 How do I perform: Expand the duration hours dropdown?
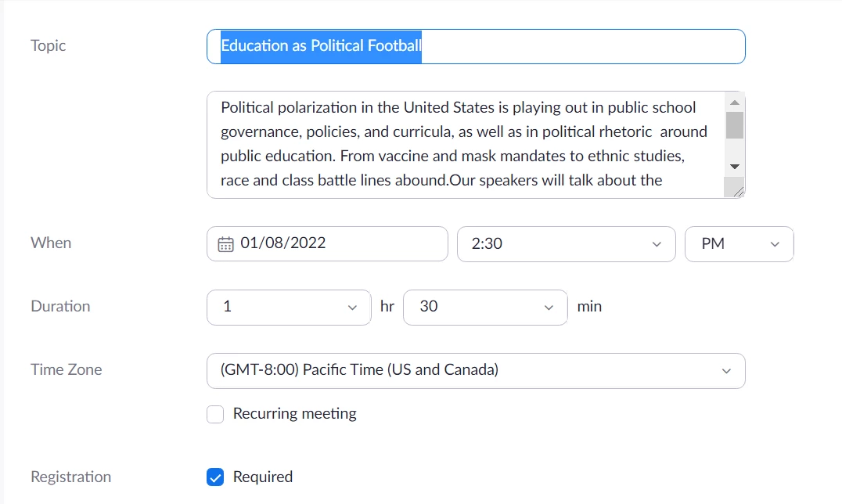coord(288,307)
